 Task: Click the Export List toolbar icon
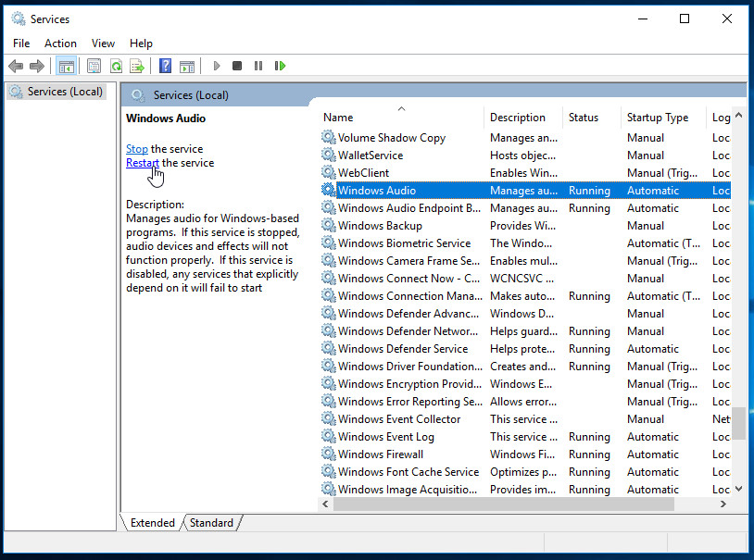pos(137,66)
